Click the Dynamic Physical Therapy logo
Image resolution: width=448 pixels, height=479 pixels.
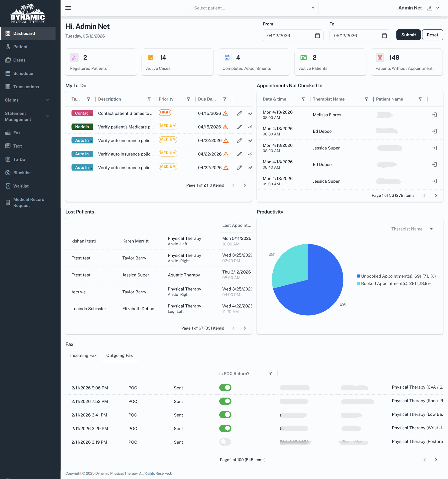28,13
